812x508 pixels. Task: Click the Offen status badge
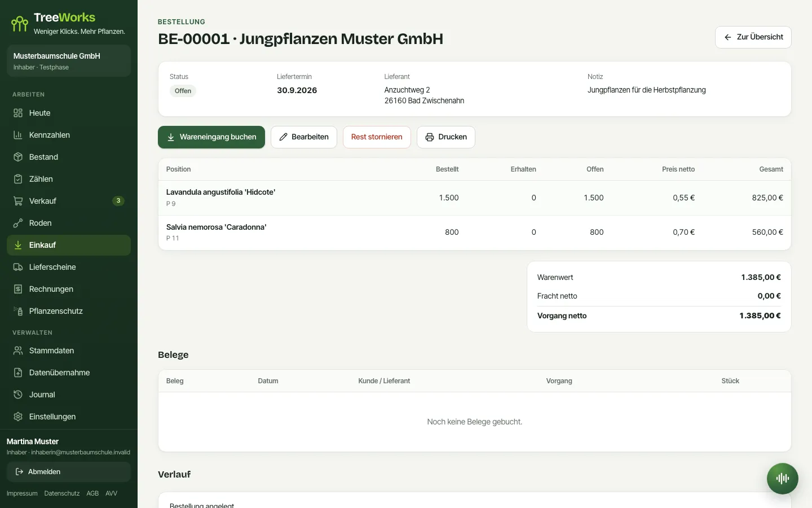183,91
